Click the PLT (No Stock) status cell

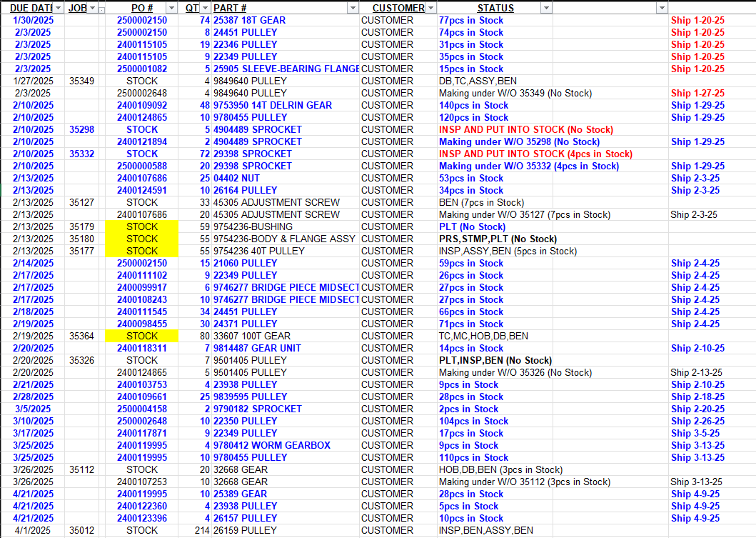pyautogui.click(x=494, y=226)
